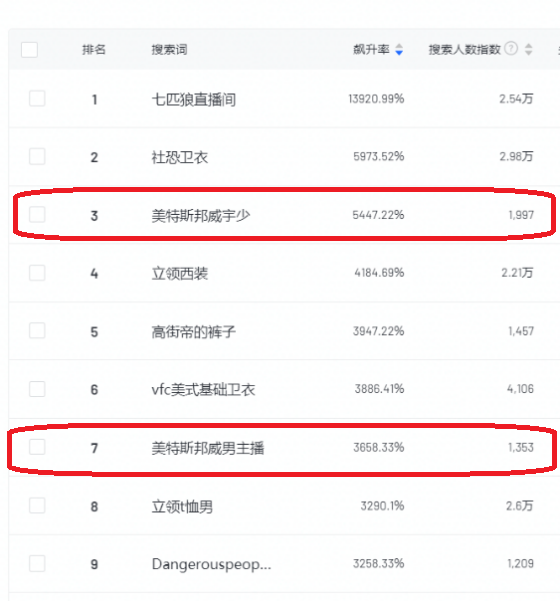Click the 飙升率 sort arrows icon
This screenshot has height=601, width=560.
click(399, 49)
